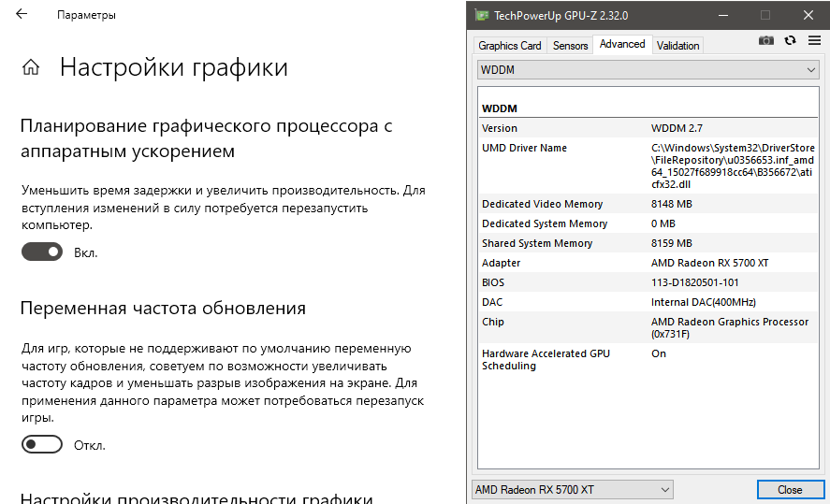The width and height of the screenshot is (830, 504).
Task: Click the Version row label
Action: [x=499, y=128]
